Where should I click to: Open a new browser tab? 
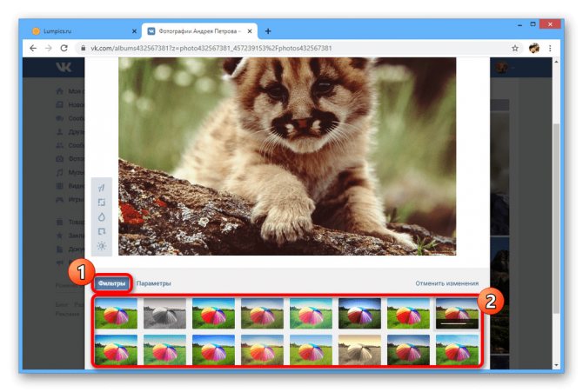(268, 31)
